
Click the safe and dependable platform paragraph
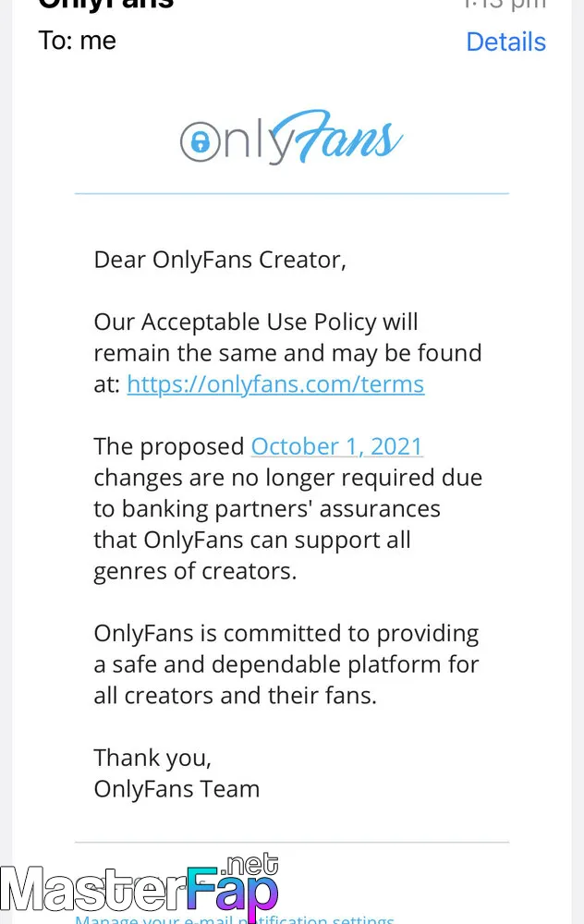point(286,664)
